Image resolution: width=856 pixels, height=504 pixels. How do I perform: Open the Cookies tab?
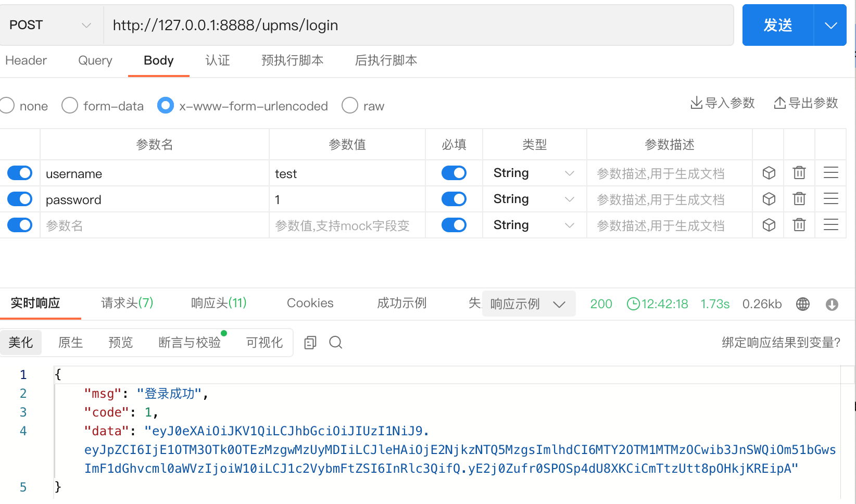(310, 303)
